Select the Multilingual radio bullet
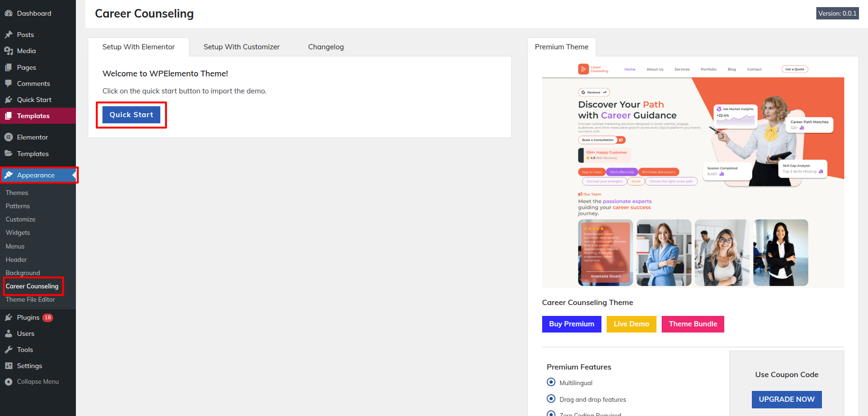868x416 pixels. click(551, 382)
